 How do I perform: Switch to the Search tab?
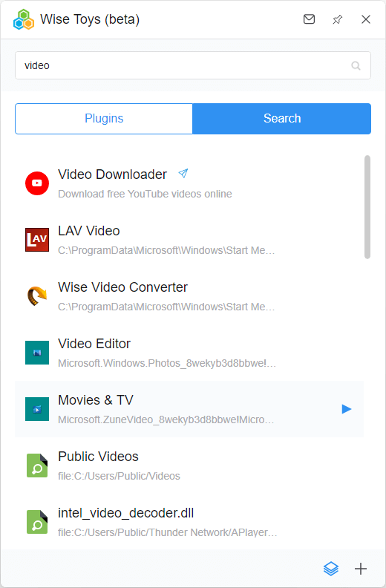[282, 119]
